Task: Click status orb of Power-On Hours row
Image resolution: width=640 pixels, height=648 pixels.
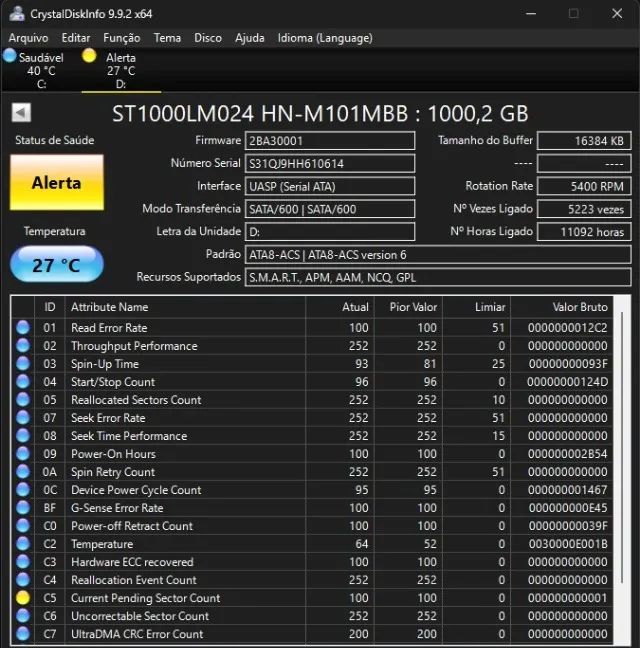Action: [x=23, y=454]
